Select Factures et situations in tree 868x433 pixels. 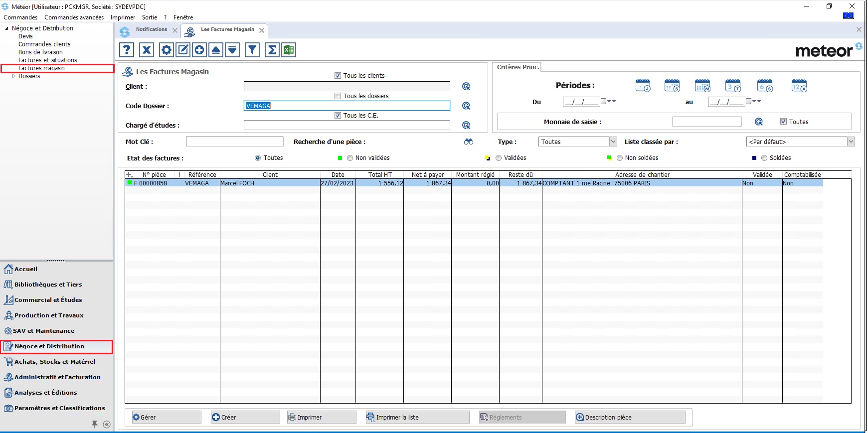tap(47, 60)
